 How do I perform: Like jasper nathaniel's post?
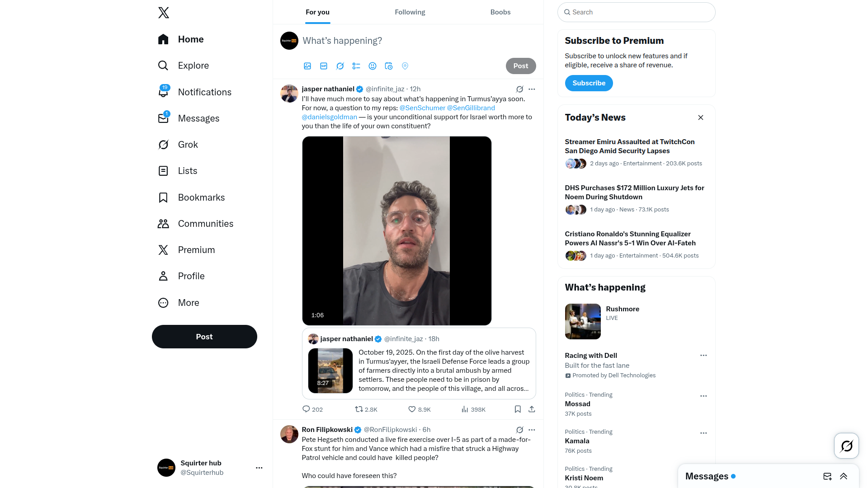coord(419,409)
